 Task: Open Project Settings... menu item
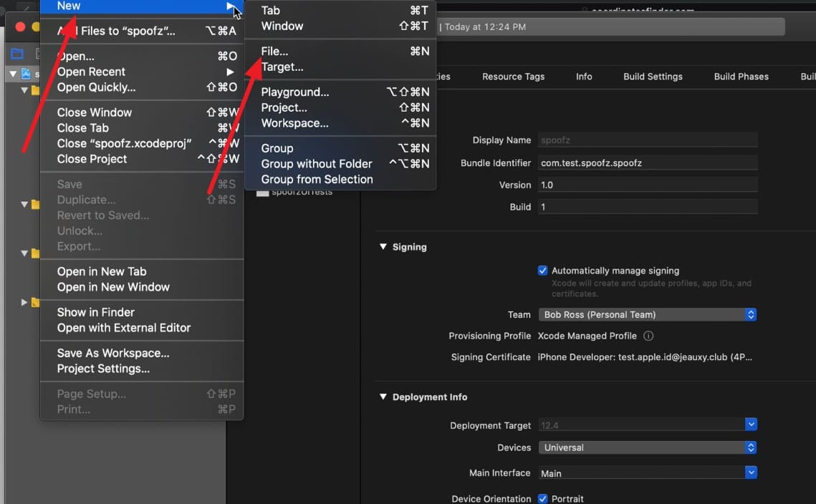[142, 369]
